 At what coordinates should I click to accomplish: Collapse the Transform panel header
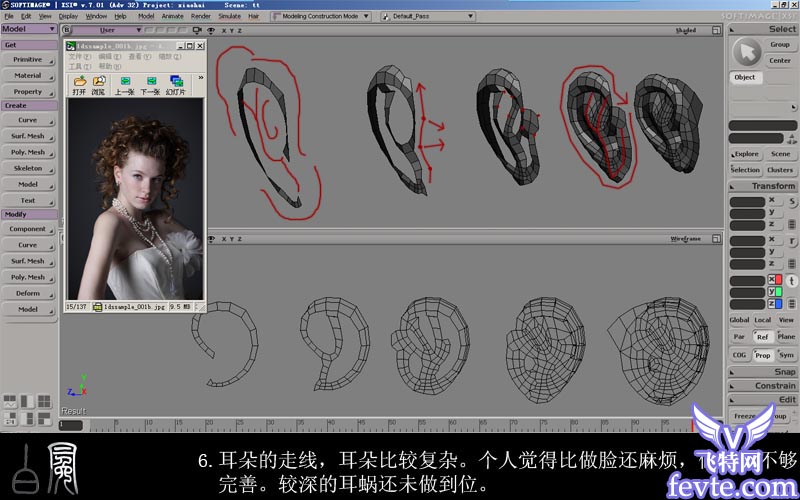pyautogui.click(x=762, y=186)
